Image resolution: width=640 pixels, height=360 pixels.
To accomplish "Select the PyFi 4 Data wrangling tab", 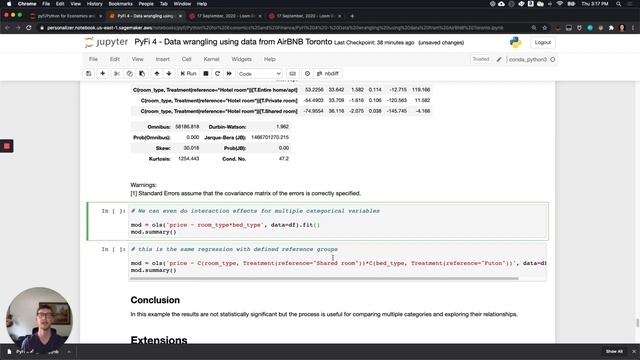I will (145, 16).
